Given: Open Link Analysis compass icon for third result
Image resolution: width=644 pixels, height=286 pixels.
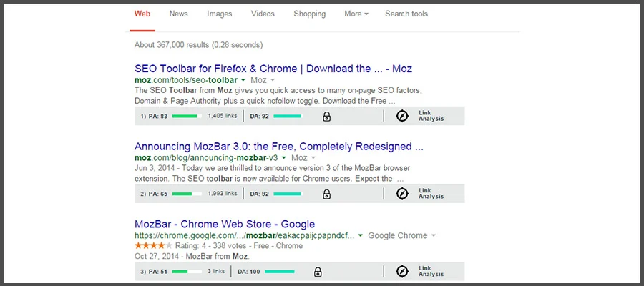Looking at the screenshot, I should (x=402, y=272).
